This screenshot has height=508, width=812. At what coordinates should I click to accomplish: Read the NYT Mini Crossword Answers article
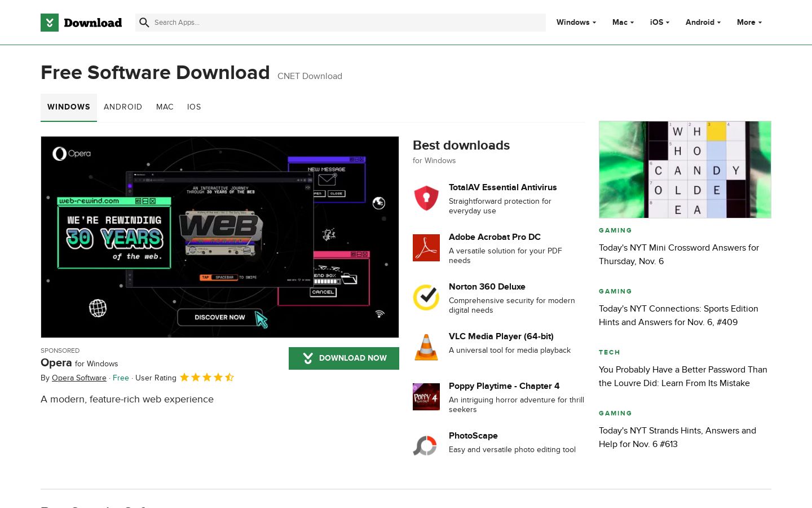coord(679,255)
